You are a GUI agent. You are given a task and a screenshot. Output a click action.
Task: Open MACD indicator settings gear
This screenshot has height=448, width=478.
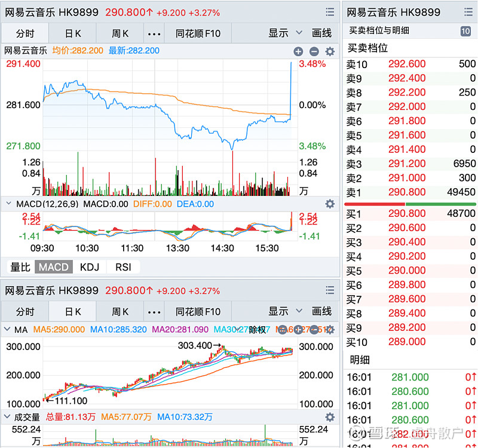[x=330, y=204]
